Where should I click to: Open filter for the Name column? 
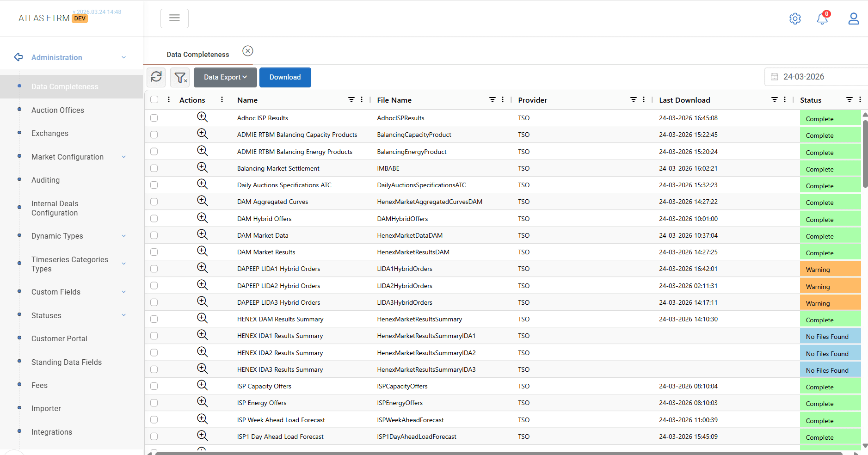click(x=351, y=99)
